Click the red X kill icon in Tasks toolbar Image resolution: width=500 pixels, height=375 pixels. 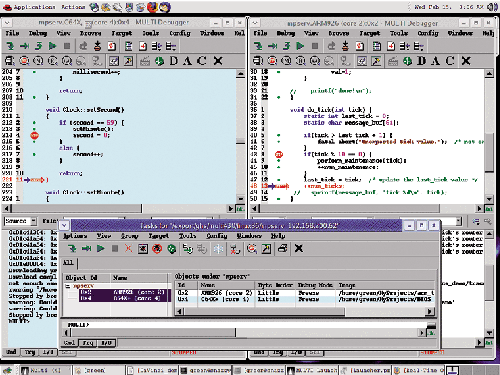[128, 249]
